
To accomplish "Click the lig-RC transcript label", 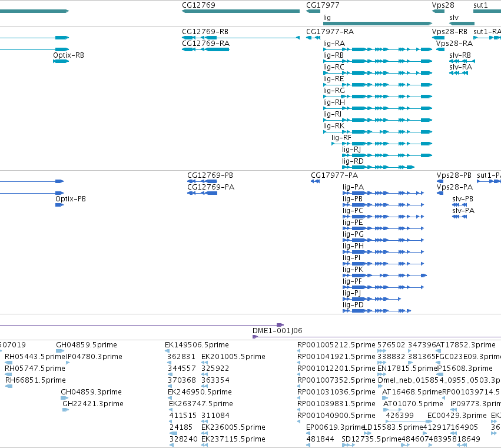I will point(334,67).
